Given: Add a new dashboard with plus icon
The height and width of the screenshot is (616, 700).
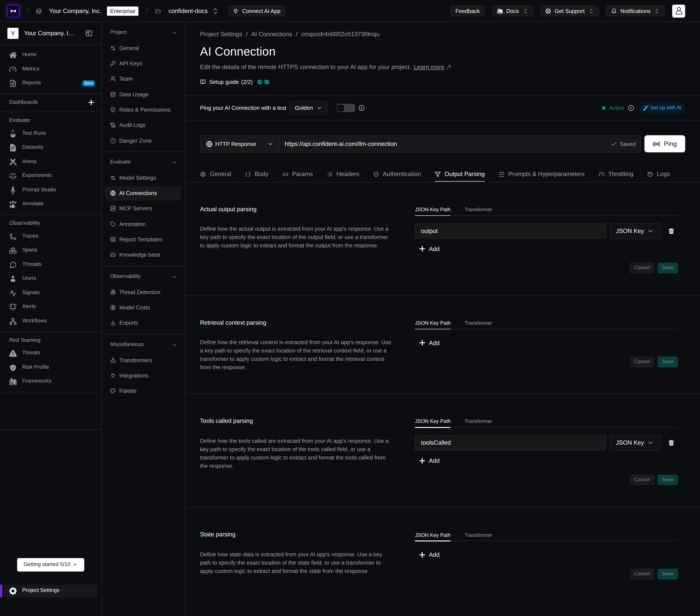Looking at the screenshot, I should click(x=91, y=102).
